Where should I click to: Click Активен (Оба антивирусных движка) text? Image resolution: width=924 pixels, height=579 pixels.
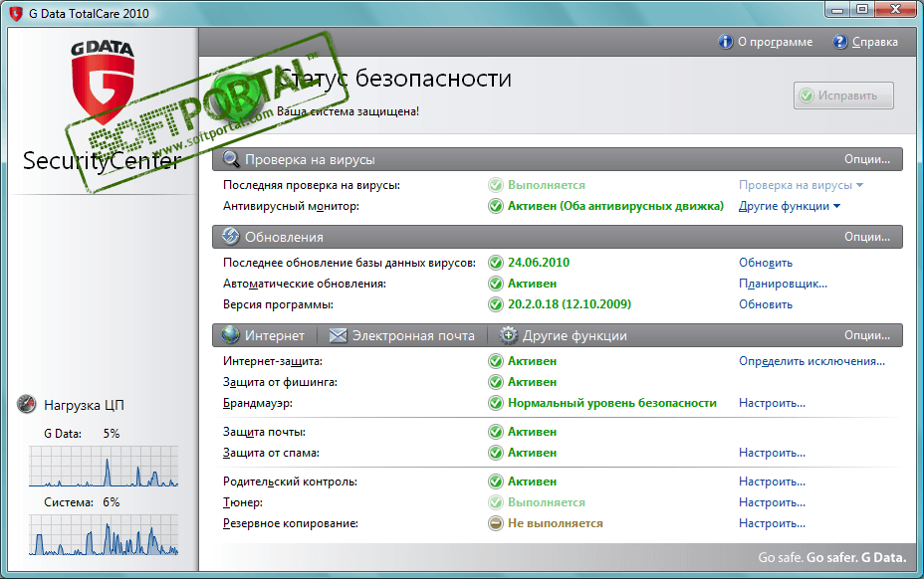(x=615, y=206)
